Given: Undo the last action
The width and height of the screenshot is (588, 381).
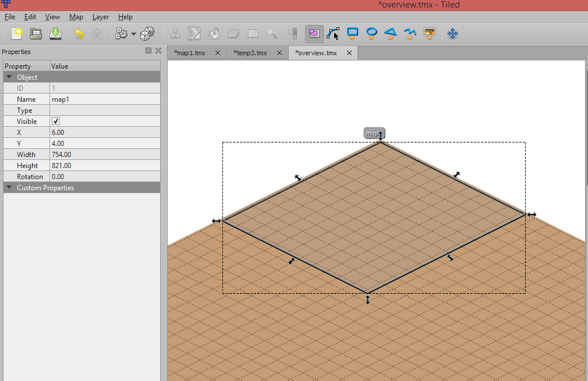Looking at the screenshot, I should coord(79,34).
